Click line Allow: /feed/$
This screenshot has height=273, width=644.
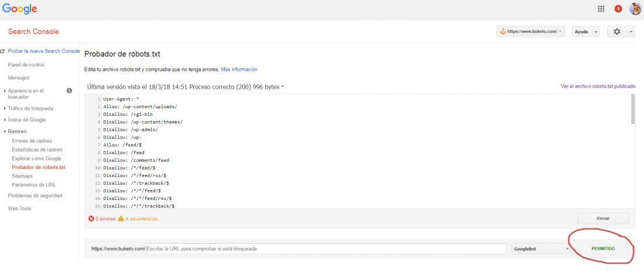[122, 145]
